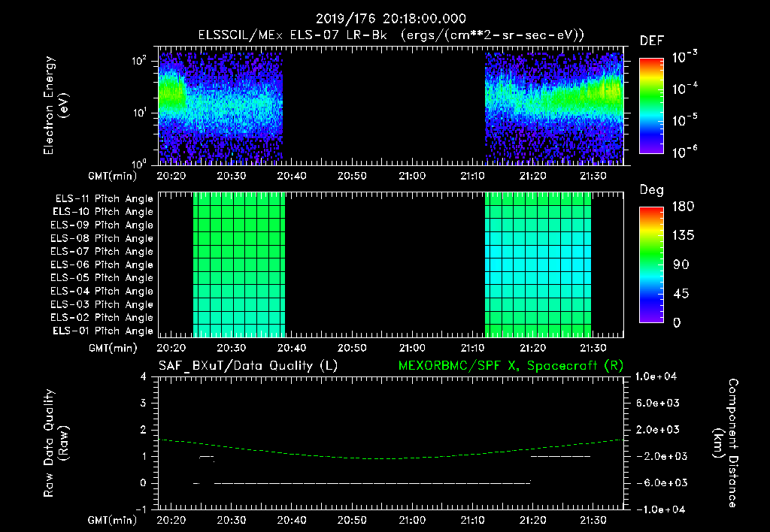Image resolution: width=770 pixels, height=532 pixels.
Task: Click the tick value 4 on Raw Data Quality axis
Action: [x=144, y=376]
